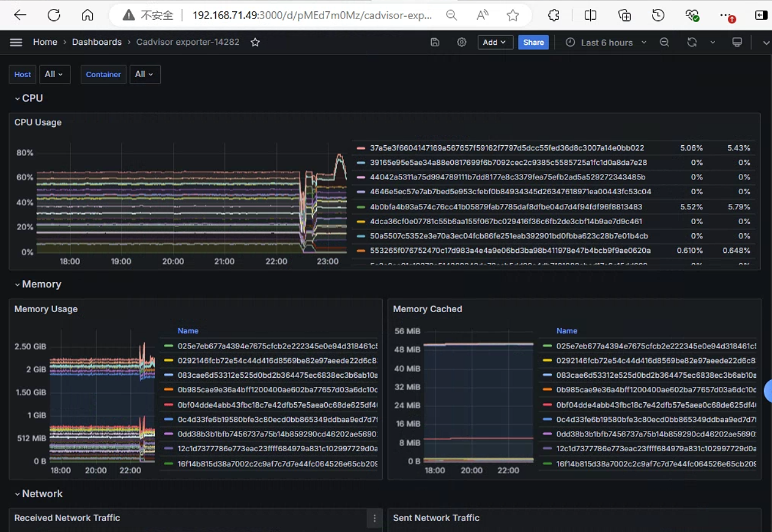Toggle 025e7eb677a series in Memory Usage legend
The height and width of the screenshot is (532, 772).
click(x=277, y=346)
